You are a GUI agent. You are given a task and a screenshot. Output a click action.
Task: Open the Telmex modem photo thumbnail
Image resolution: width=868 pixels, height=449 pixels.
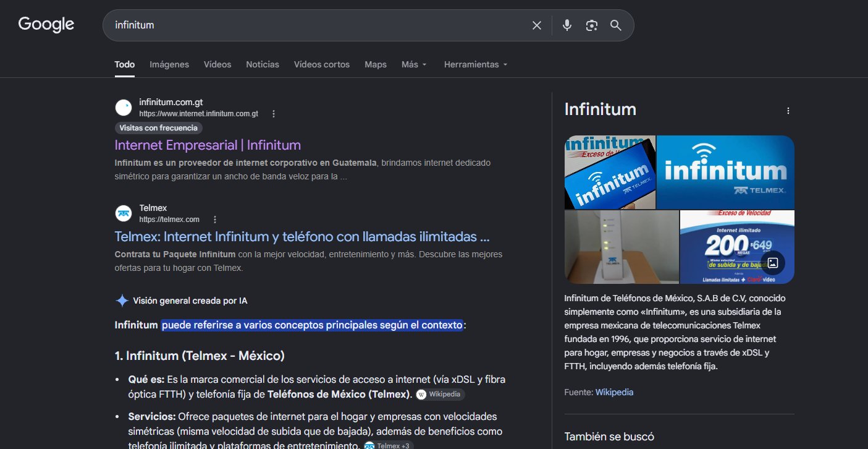coord(622,247)
